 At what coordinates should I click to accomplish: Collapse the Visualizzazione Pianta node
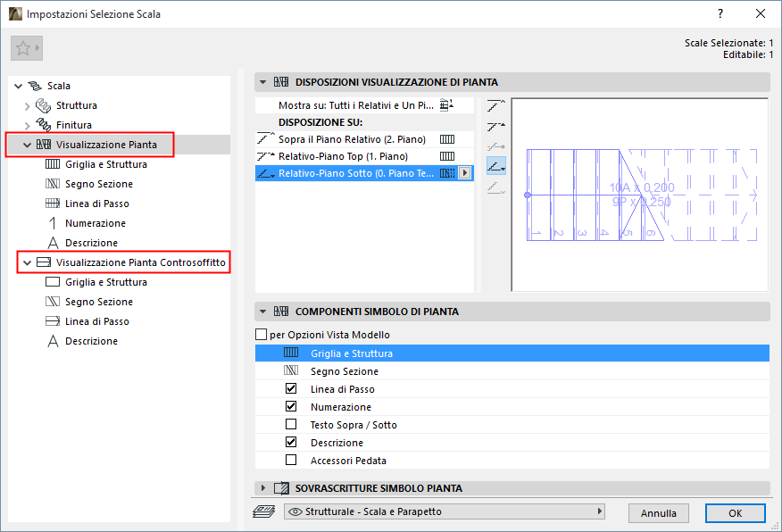coord(28,145)
